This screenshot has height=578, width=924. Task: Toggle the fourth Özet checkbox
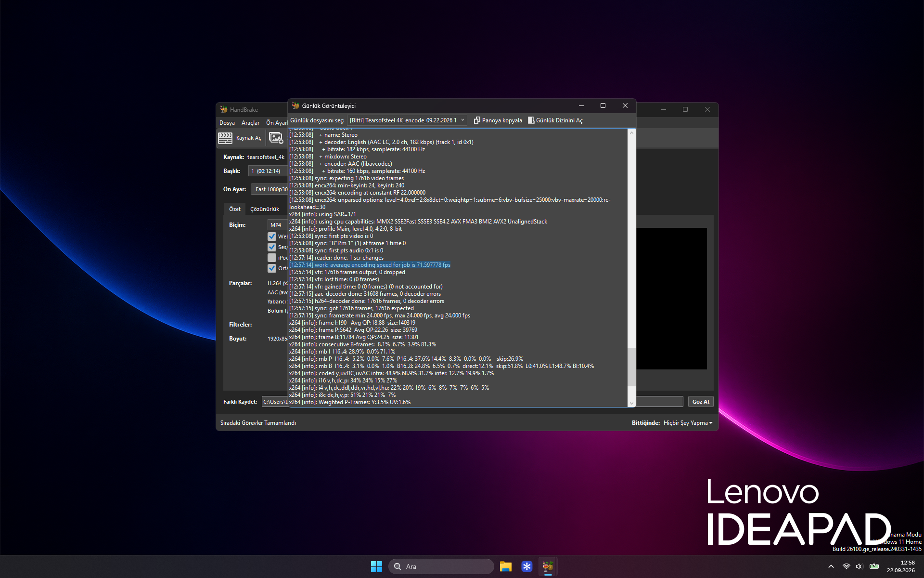(x=272, y=268)
